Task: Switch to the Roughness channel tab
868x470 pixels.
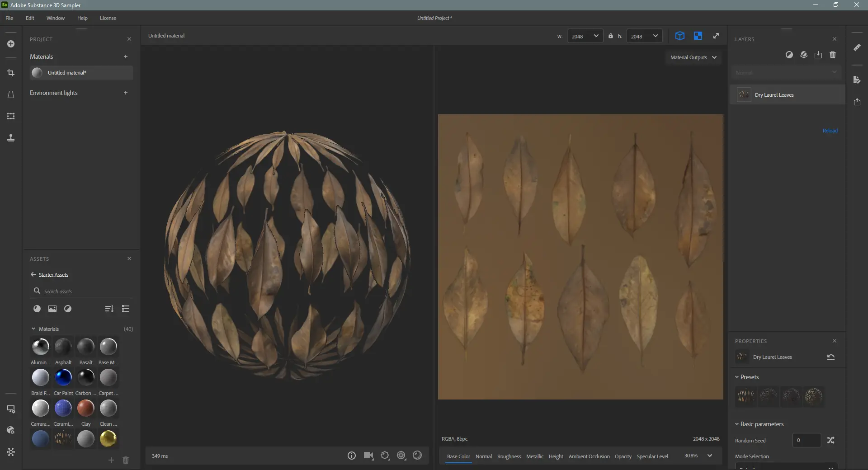Action: pos(509,456)
